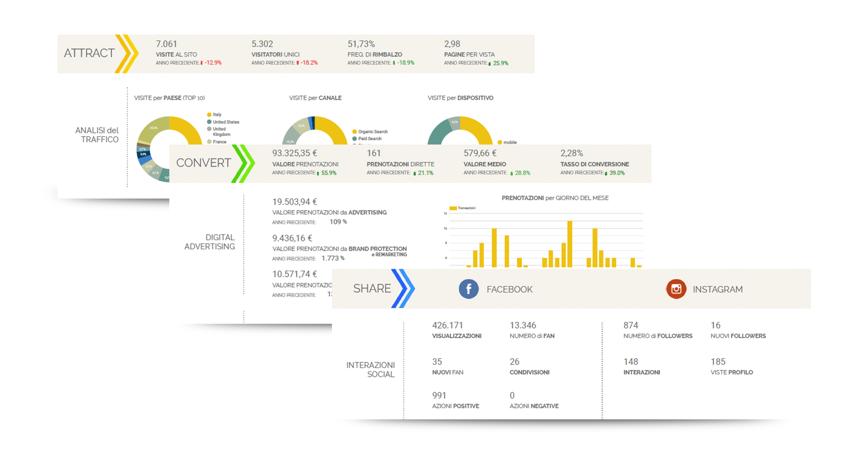Click the 2,28% tasso di conversione
The height and width of the screenshot is (467, 868).
point(571,153)
